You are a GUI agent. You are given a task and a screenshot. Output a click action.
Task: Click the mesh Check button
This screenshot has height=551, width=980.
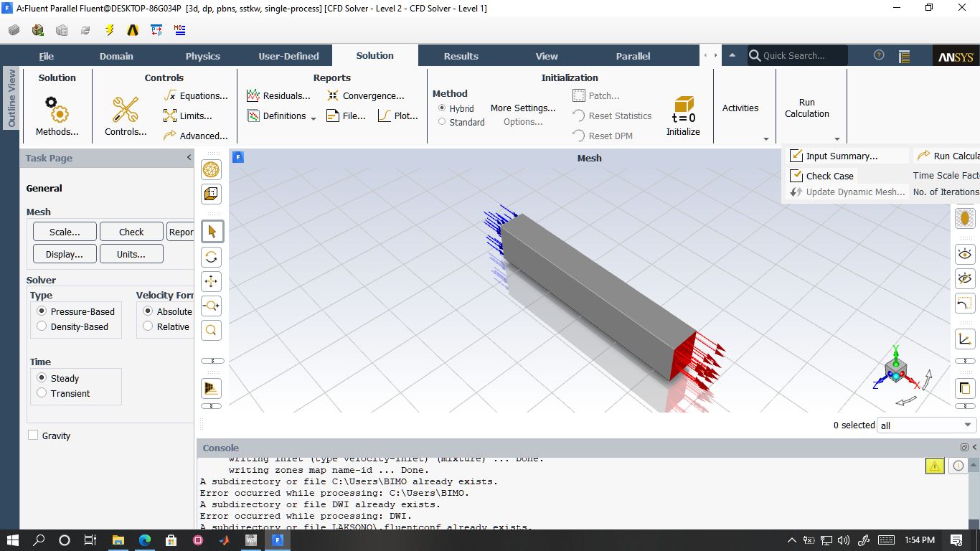[131, 232]
